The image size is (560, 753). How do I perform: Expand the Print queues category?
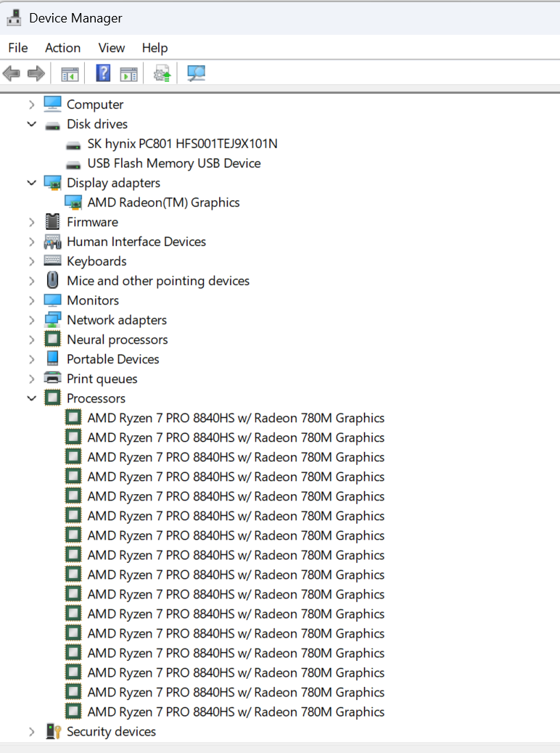coord(31,379)
